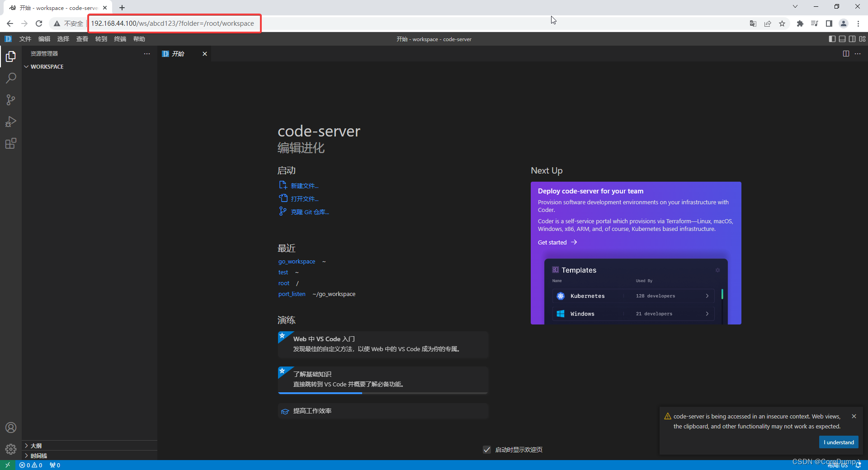Open a new browser tab
The height and width of the screenshot is (470, 868).
click(122, 8)
